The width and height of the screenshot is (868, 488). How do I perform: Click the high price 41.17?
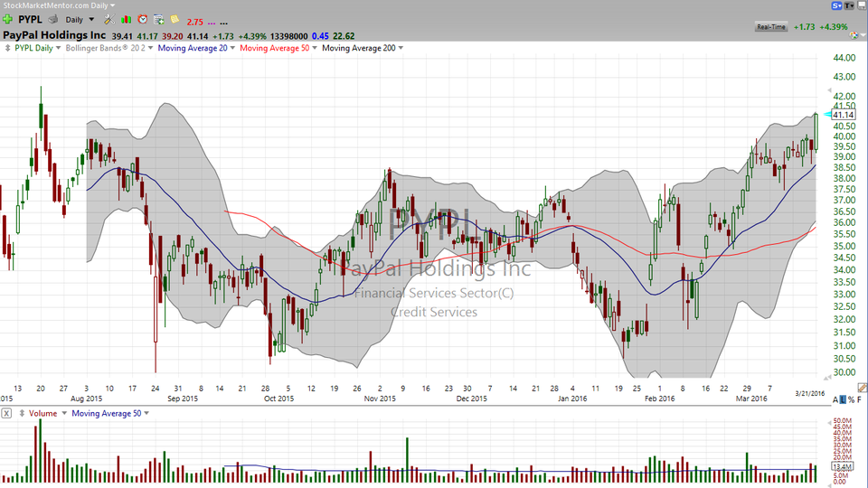(147, 36)
